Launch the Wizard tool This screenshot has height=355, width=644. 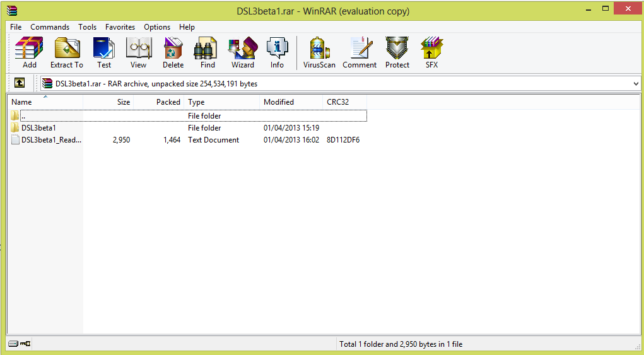(x=243, y=52)
